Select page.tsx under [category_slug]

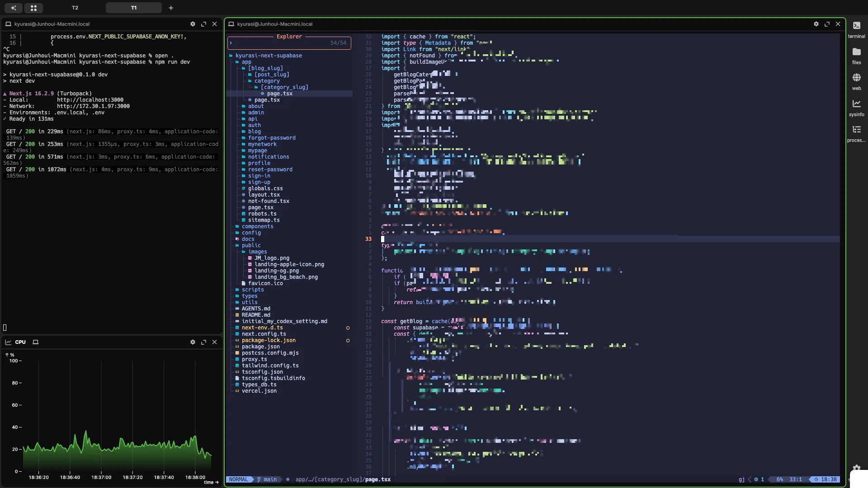tap(279, 94)
